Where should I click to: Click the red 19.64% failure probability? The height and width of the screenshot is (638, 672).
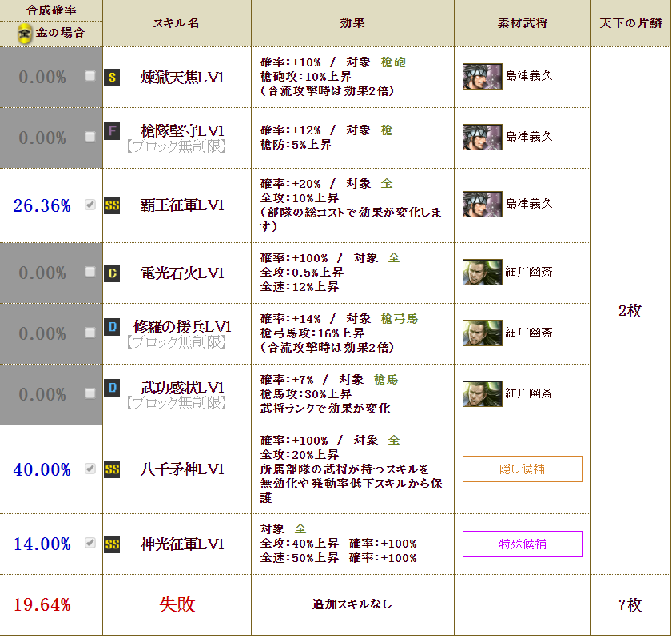coord(42,605)
